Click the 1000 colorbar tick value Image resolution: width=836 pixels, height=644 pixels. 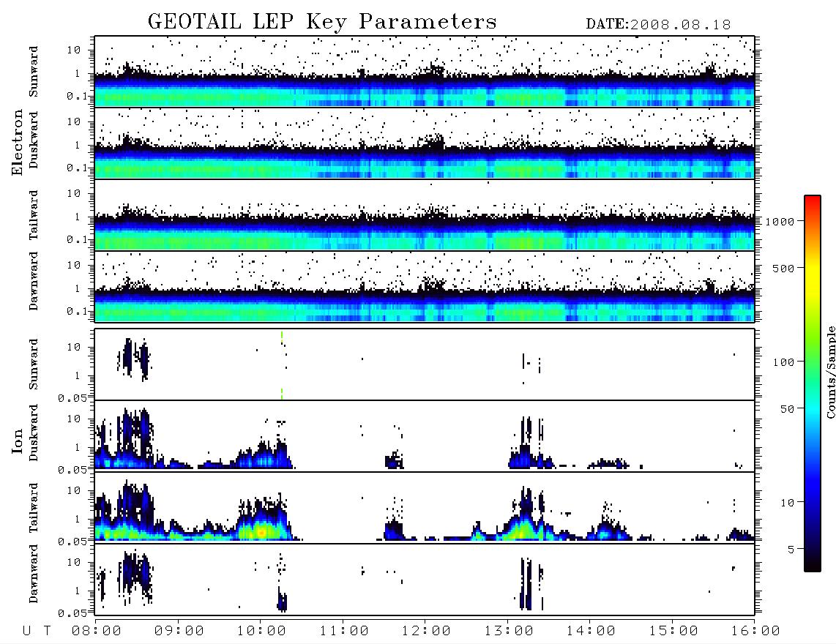[780, 222]
